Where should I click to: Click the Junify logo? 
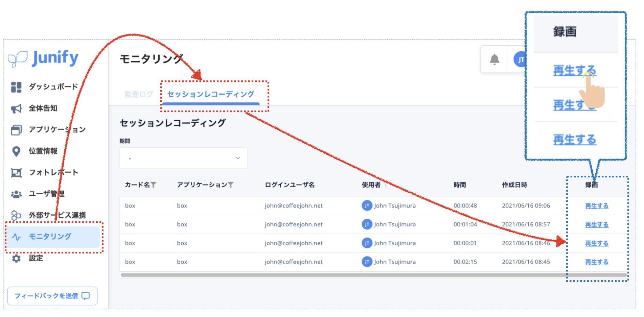43,58
